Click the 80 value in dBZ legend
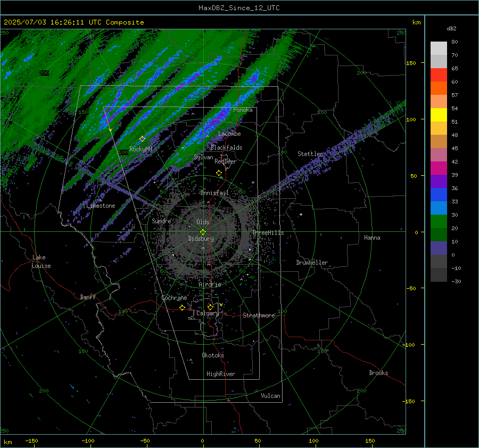Image resolution: width=479 pixels, height=448 pixels. point(455,42)
